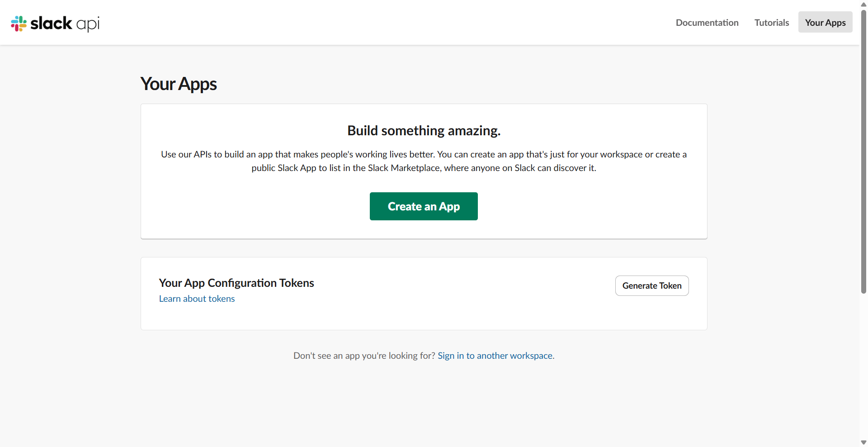Open tokens documentation via Learn about tokens
Screen dimensions: 868x447
(197, 299)
